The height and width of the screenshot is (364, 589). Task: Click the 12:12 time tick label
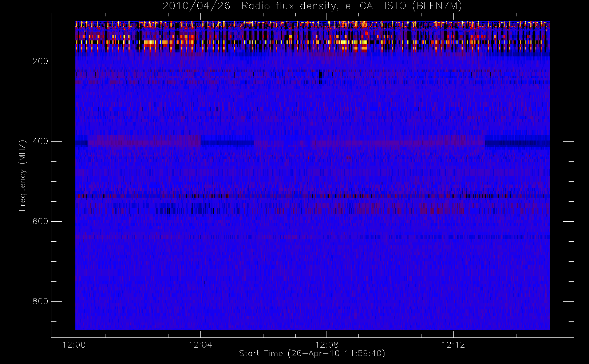453,345
